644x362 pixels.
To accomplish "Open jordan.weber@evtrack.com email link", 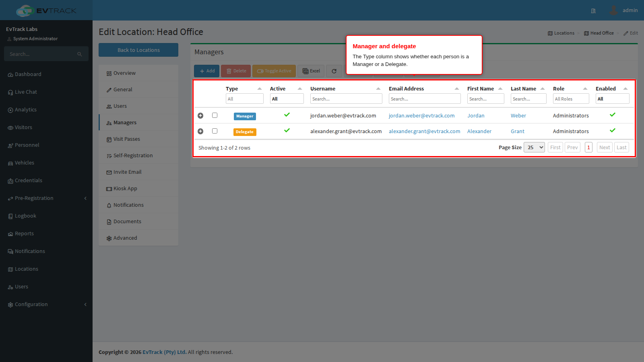I will [x=421, y=116].
